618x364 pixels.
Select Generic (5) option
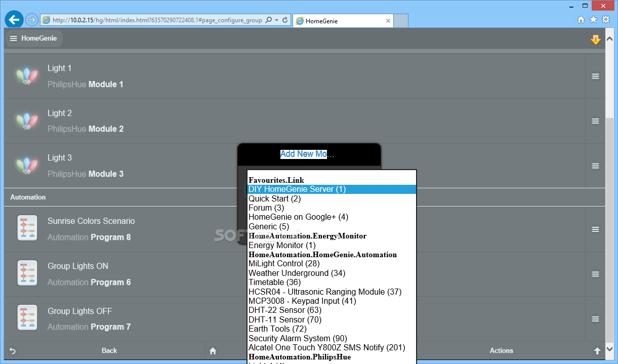click(332, 226)
